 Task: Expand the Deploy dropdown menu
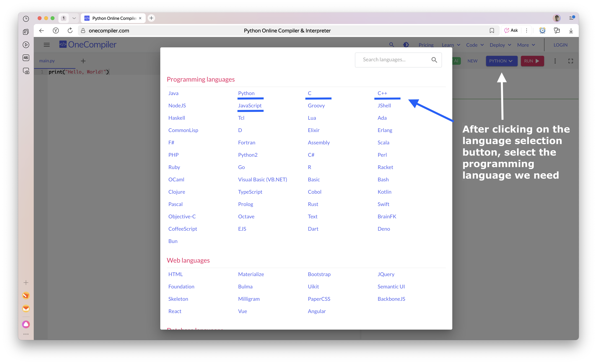(x=501, y=45)
